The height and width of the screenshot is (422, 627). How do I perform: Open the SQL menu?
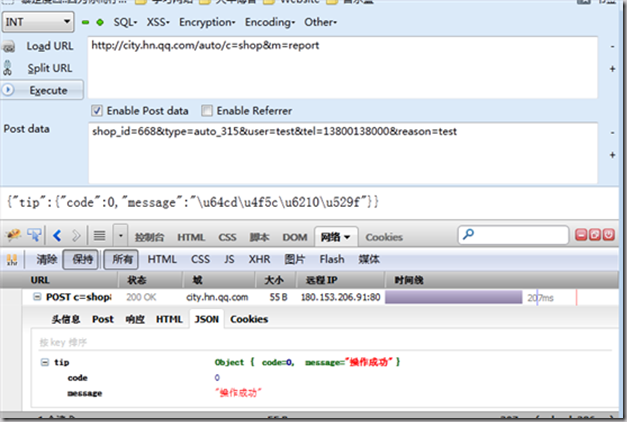tap(125, 22)
